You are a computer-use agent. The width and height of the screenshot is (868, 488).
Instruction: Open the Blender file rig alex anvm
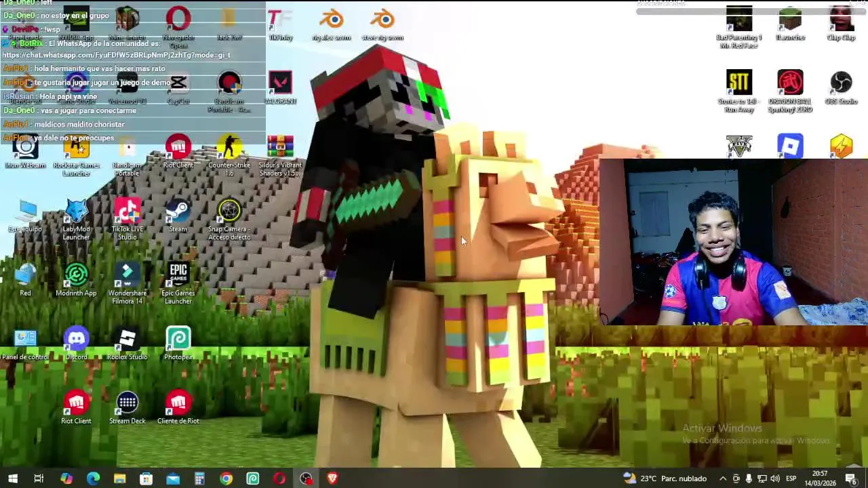click(332, 25)
